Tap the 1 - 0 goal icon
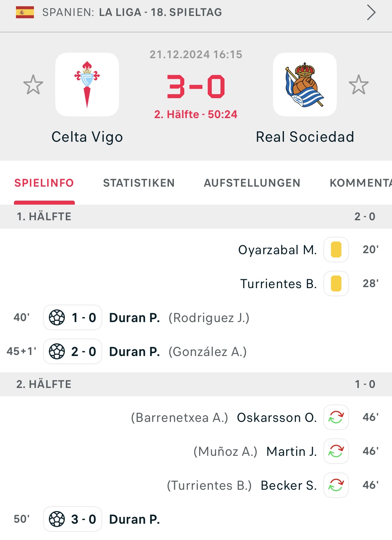Image resolution: width=392 pixels, height=540 pixels. (x=57, y=317)
